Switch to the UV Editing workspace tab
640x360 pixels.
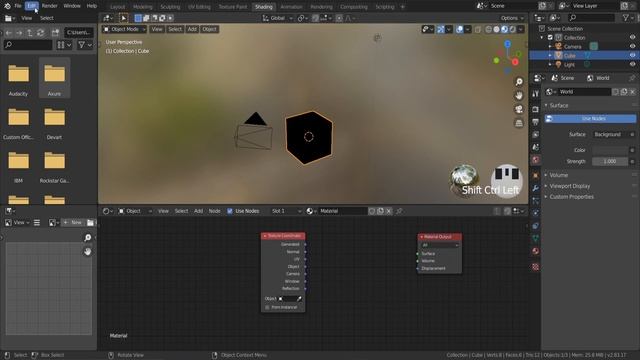pos(199,7)
